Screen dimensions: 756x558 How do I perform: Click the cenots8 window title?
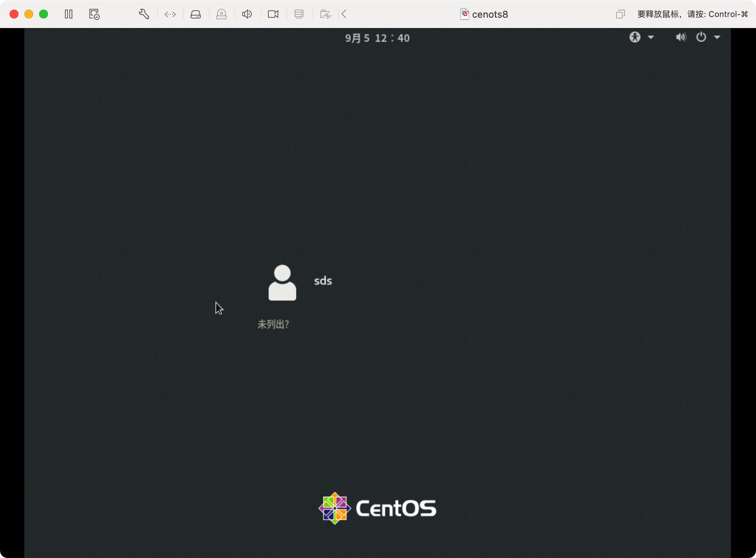pos(489,14)
